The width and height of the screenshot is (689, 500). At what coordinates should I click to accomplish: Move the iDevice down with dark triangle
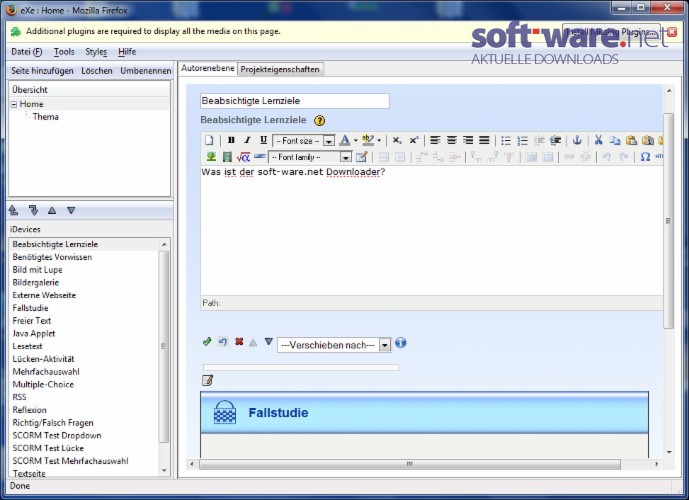(x=269, y=341)
